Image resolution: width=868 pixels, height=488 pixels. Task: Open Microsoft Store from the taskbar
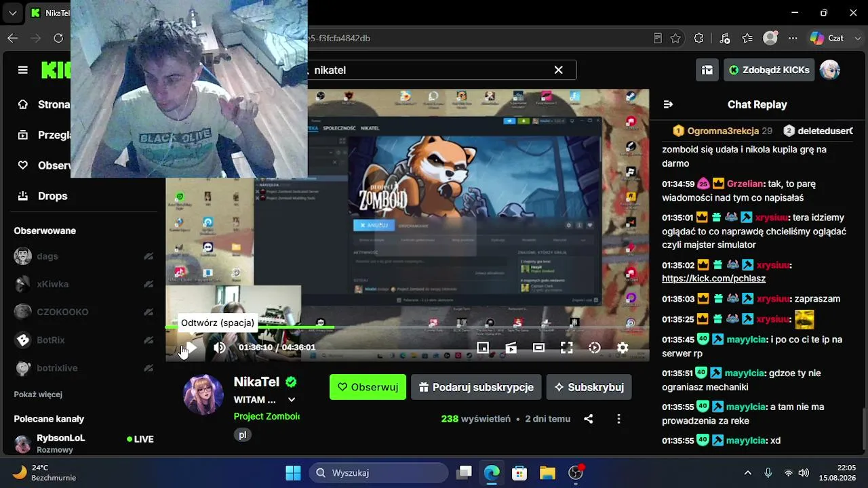[519, 472]
